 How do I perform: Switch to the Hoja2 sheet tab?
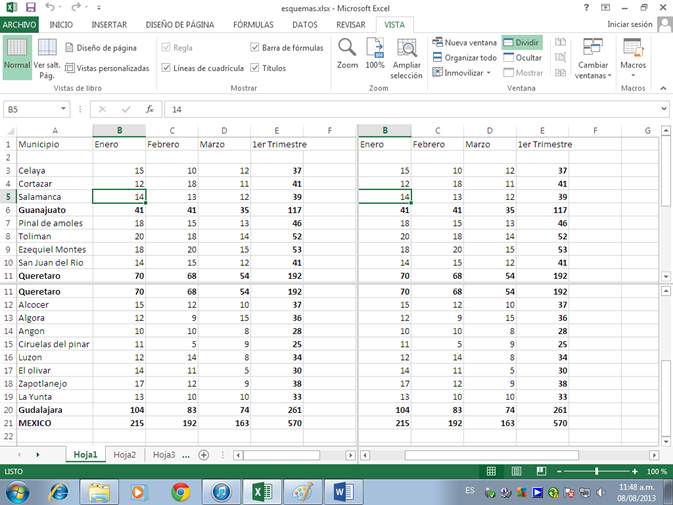[125, 454]
